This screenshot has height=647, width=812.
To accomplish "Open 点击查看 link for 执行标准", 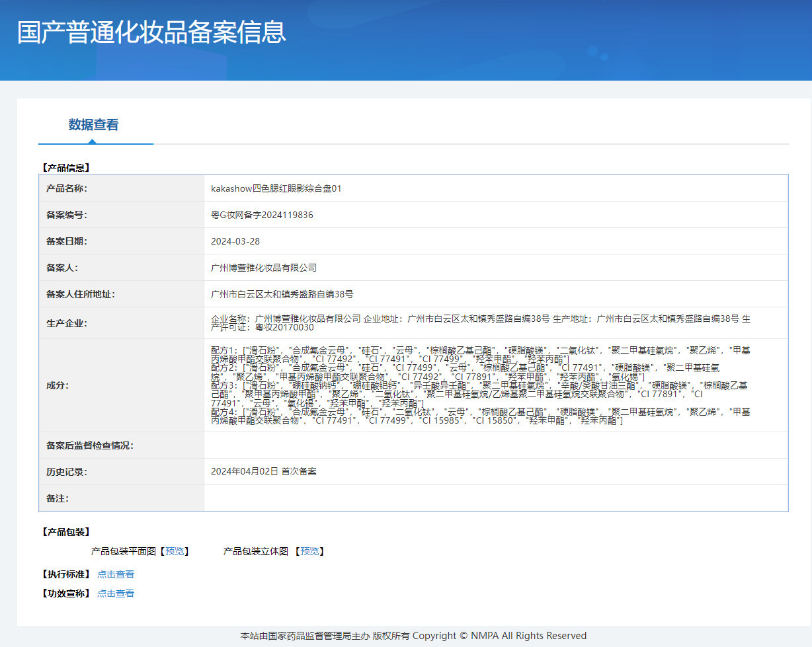I will [116, 574].
